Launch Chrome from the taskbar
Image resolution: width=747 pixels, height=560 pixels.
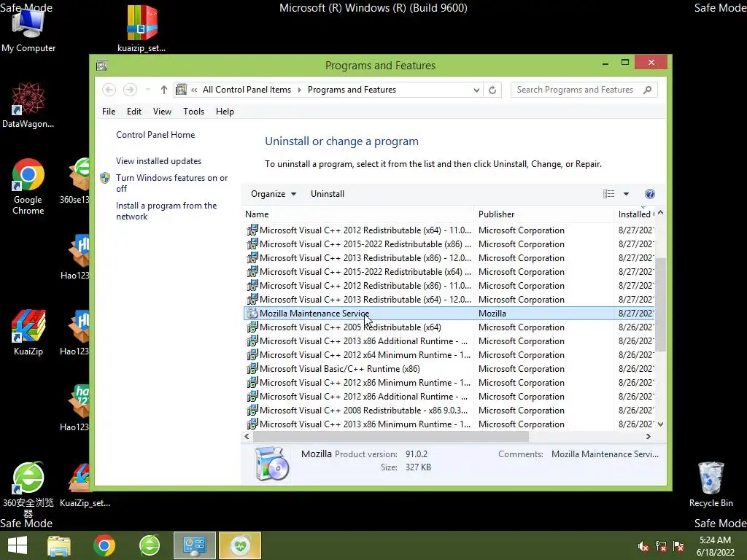[x=104, y=545]
